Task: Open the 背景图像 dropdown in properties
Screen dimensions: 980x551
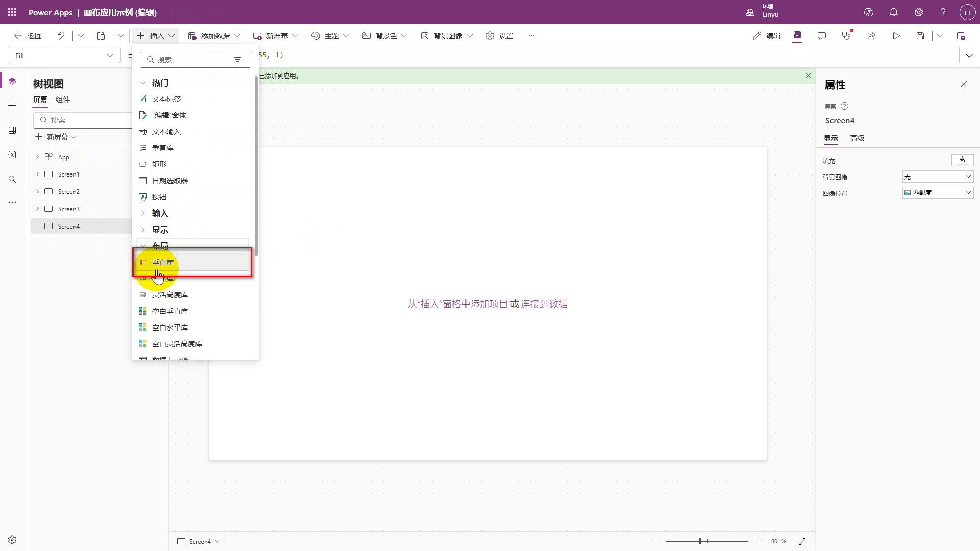Action: [937, 177]
